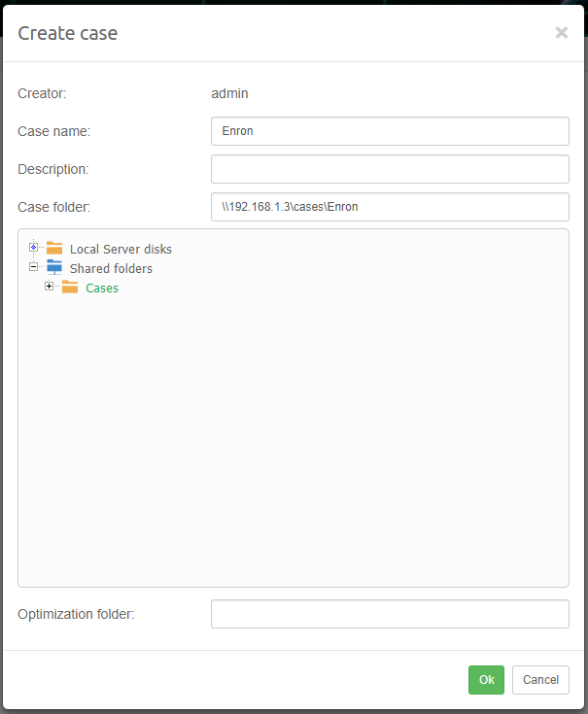Click the Local Server disks folder icon
The height and width of the screenshot is (714, 588).
point(54,249)
